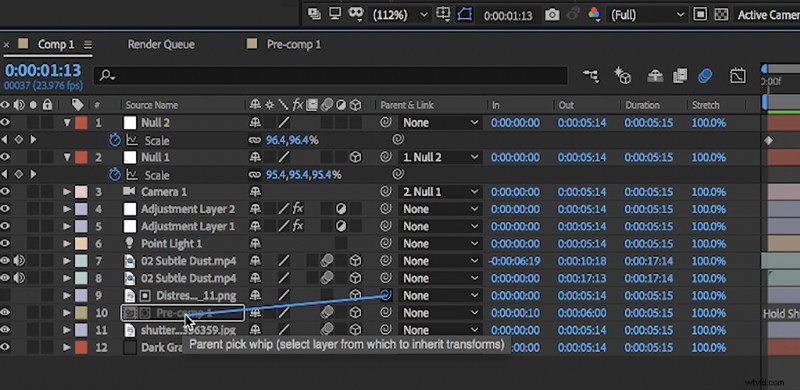The image size is (800, 390).
Task: Toggle constrain proportions link for Null 2 Scale
Action: point(254,140)
